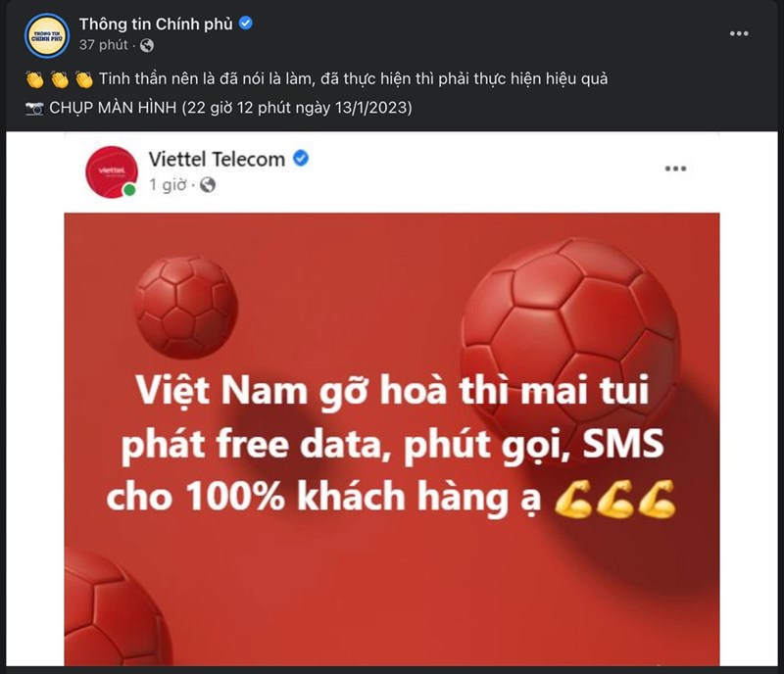Open the 37 phút post timestamp
Screen dimensions: 784x674
104,45
